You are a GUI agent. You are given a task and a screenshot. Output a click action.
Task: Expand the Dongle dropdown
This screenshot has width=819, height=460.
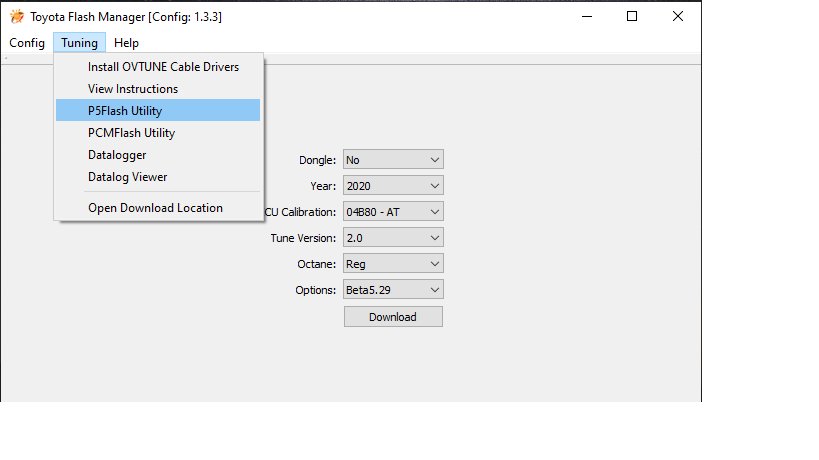(393, 160)
